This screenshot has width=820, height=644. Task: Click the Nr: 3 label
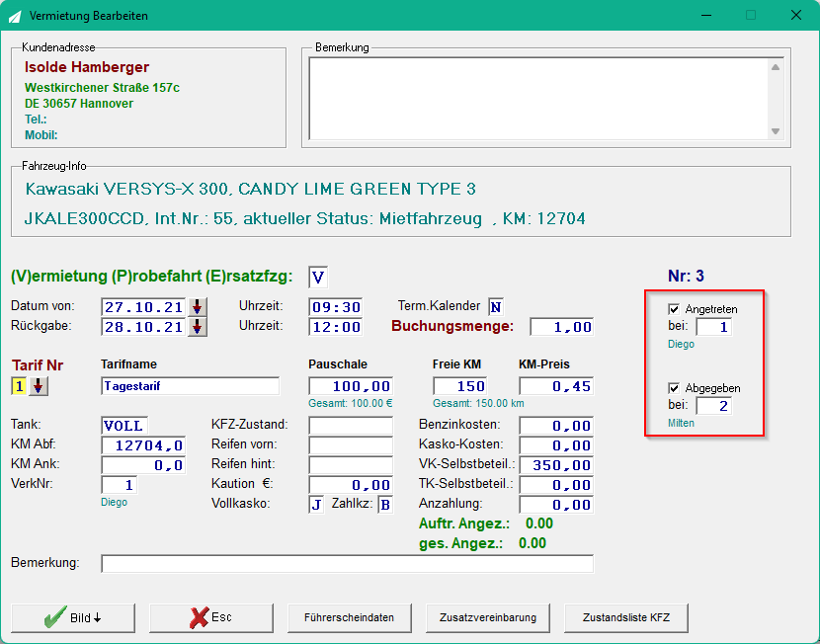click(x=686, y=276)
